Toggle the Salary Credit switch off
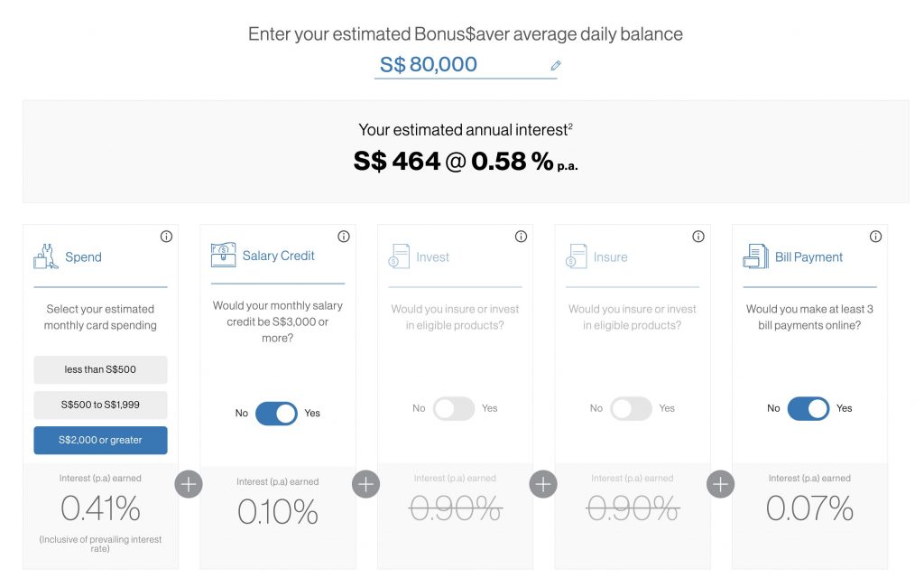This screenshot has width=924, height=587. [276, 414]
